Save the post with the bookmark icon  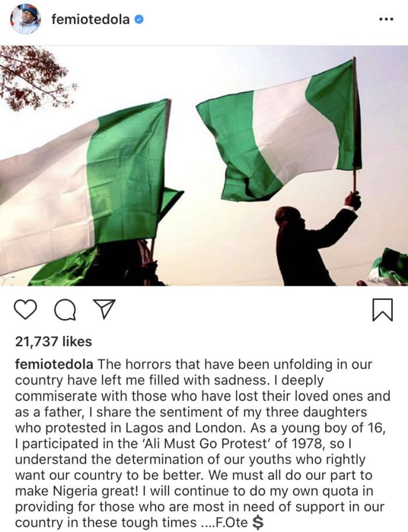pos(382,310)
